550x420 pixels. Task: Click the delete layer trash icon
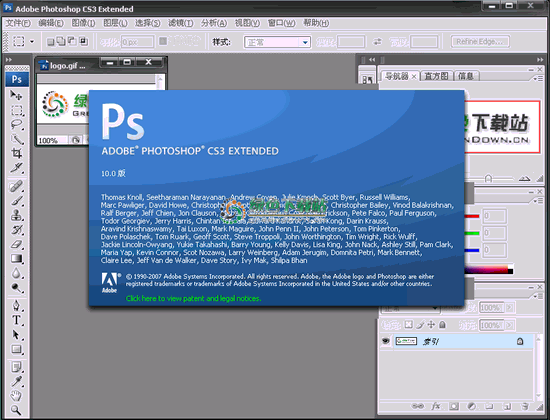525,406
